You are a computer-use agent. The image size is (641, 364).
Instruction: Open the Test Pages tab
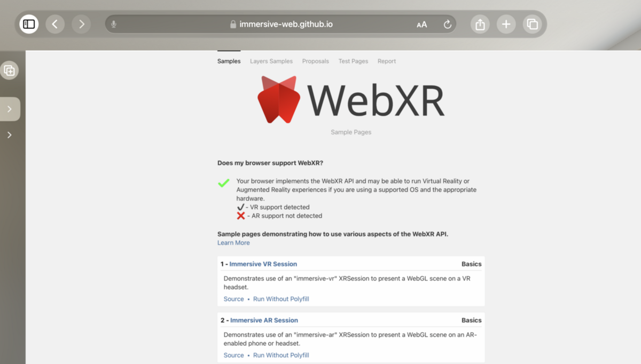point(353,61)
